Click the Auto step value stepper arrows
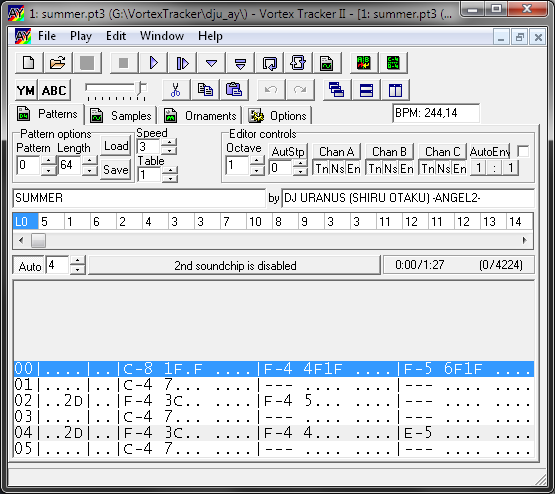 click(78, 265)
